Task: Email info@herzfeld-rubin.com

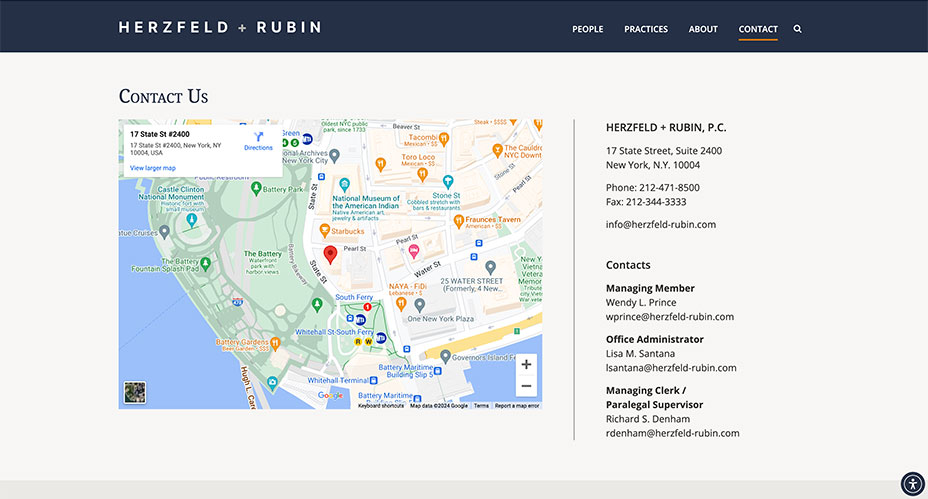Action: (660, 224)
